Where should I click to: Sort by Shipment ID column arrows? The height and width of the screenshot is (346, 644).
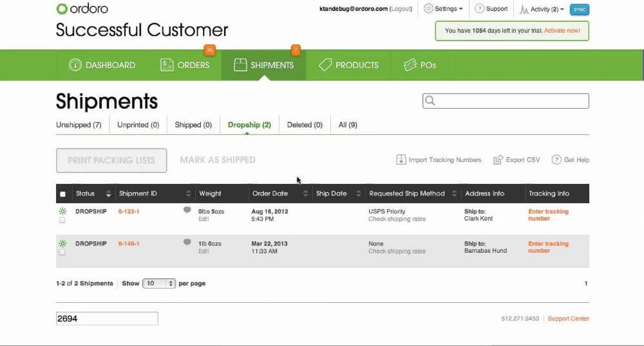point(188,194)
